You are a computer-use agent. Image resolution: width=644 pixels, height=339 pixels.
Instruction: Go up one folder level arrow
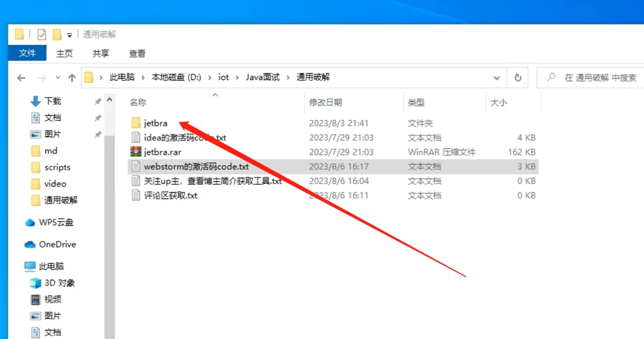[x=72, y=77]
